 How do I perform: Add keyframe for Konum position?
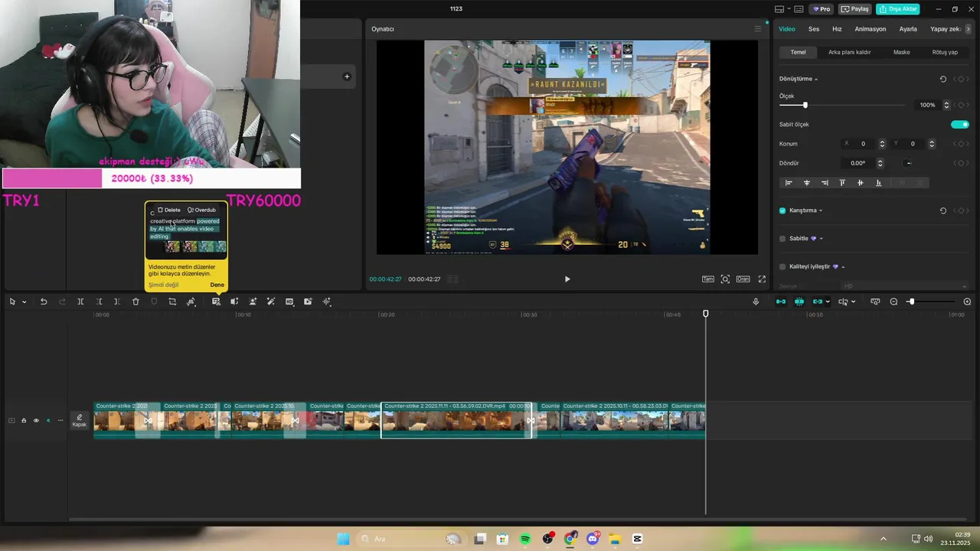[961, 144]
